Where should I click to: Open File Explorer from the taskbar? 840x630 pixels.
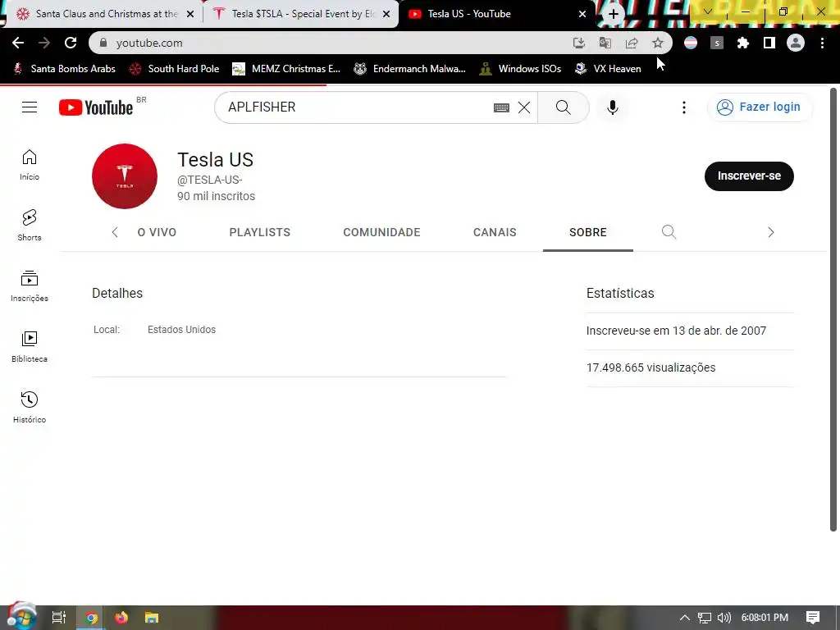(152, 618)
